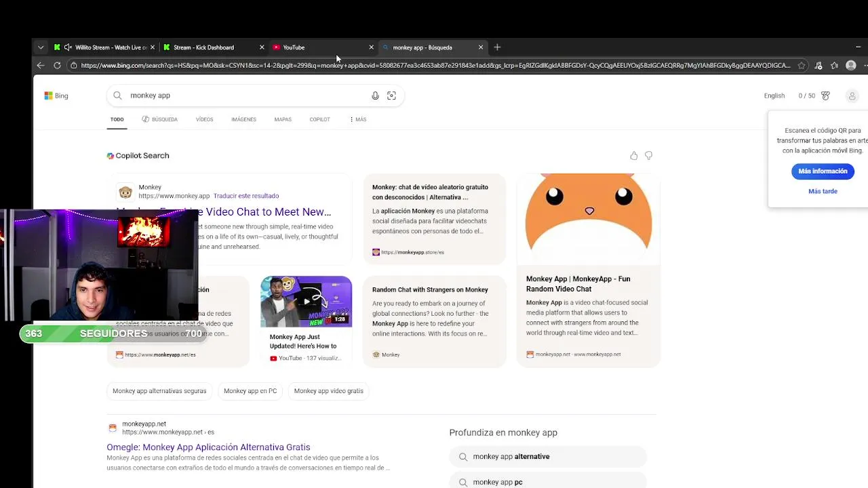
Task: Select the VÍDEOS tab
Action: coord(204,119)
